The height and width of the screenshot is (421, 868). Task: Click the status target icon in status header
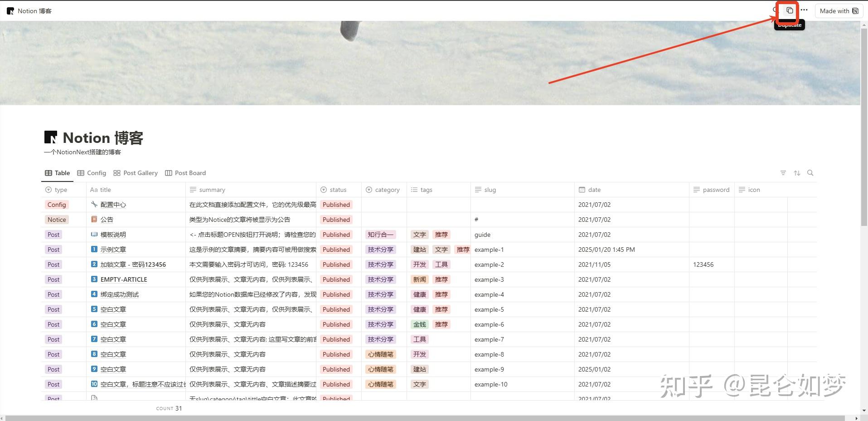coord(323,190)
